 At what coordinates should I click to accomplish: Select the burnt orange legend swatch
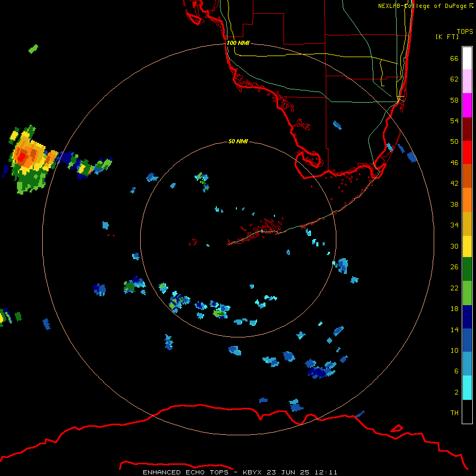click(467, 176)
